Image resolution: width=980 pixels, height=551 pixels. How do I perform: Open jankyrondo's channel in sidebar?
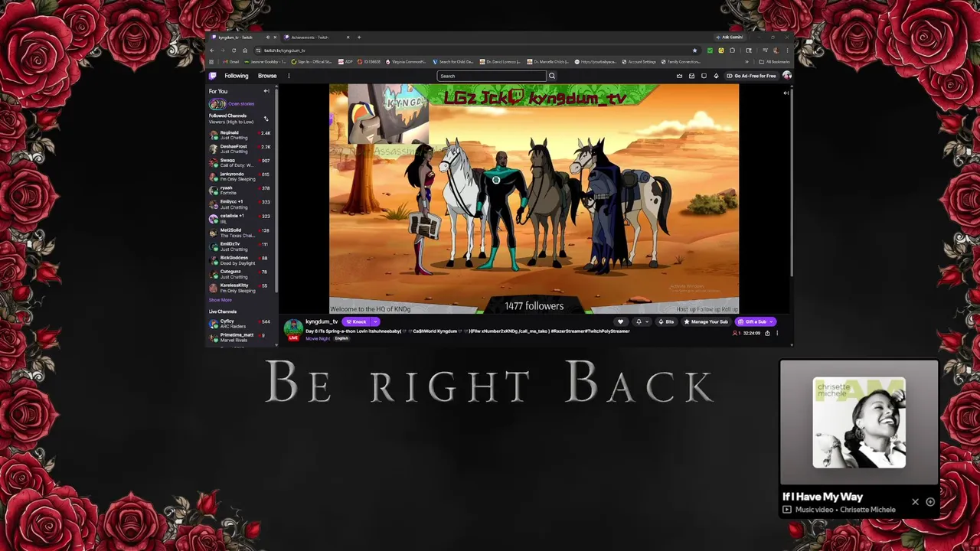point(240,176)
